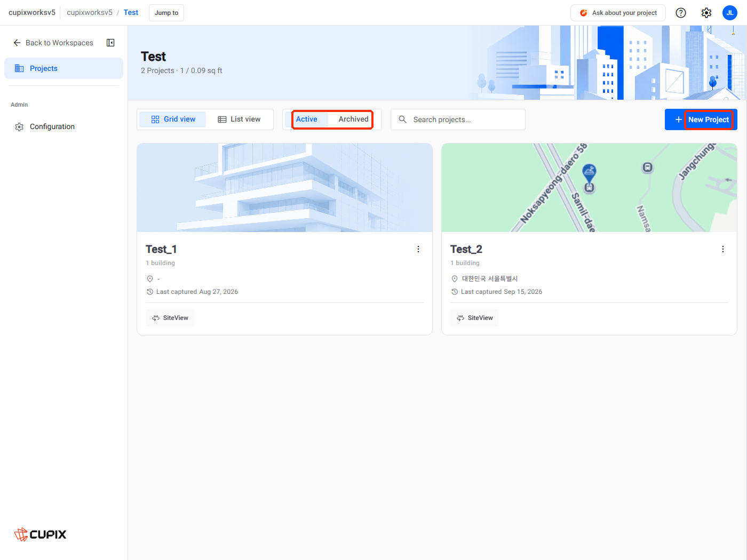Click cupixworksv5 breadcrumb link
Image resolution: width=747 pixels, height=560 pixels.
tap(90, 13)
